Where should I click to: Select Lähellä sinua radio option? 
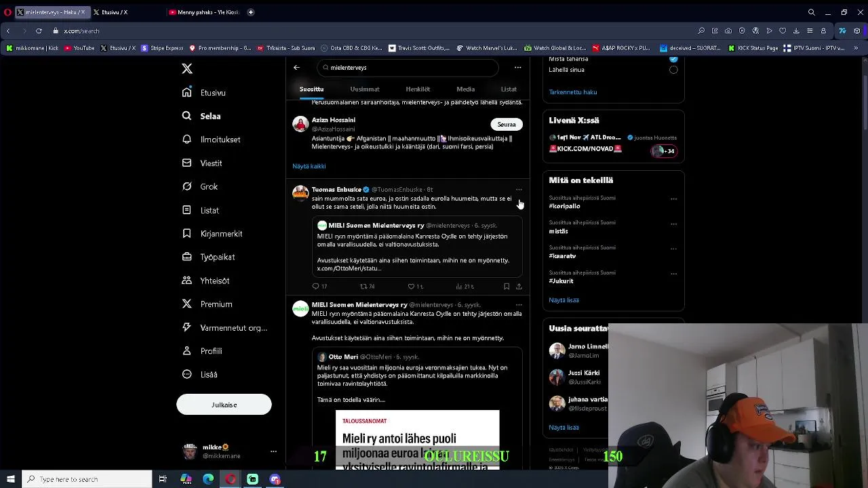[673, 70]
